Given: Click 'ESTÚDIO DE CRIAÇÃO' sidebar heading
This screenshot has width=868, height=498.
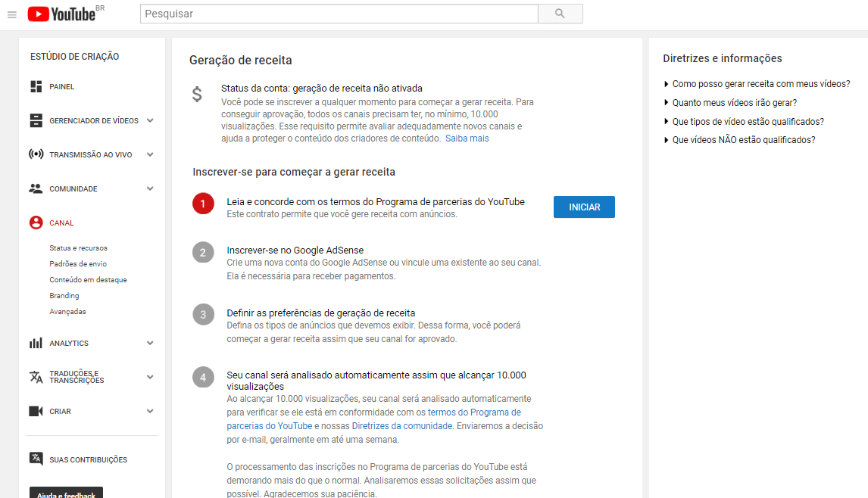Looking at the screenshot, I should [x=75, y=57].
